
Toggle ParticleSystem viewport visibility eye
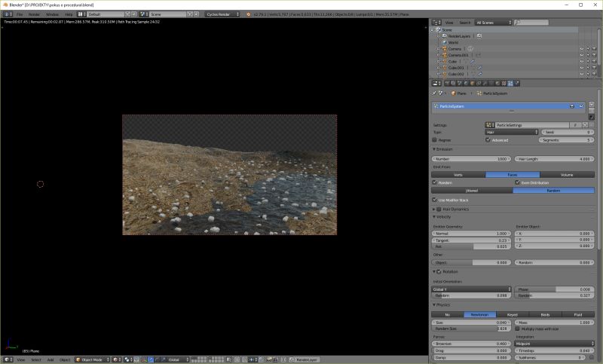(x=581, y=106)
